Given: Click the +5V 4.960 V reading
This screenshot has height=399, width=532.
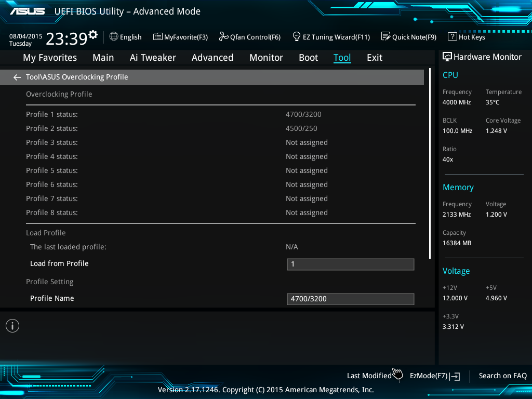Looking at the screenshot, I should click(496, 298).
